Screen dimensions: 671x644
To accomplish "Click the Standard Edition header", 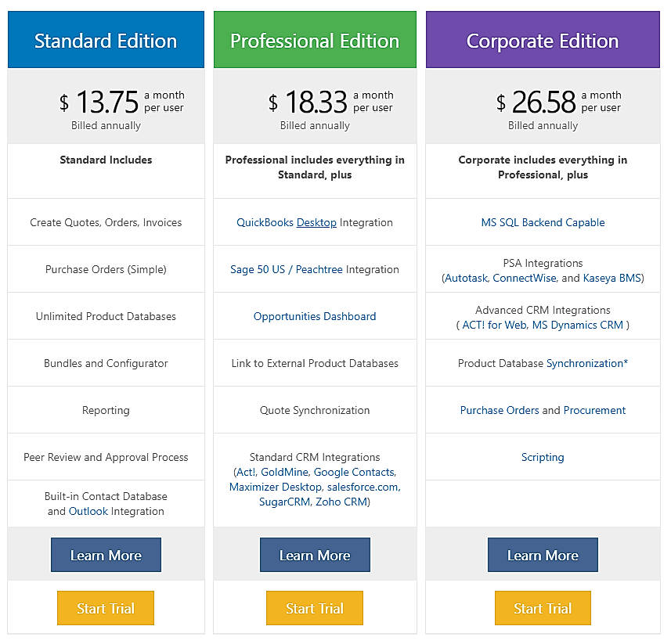I will [x=106, y=39].
